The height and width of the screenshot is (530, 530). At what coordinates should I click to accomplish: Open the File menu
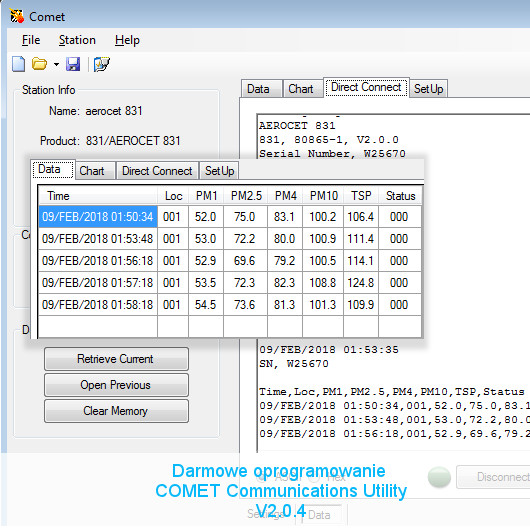[31, 40]
